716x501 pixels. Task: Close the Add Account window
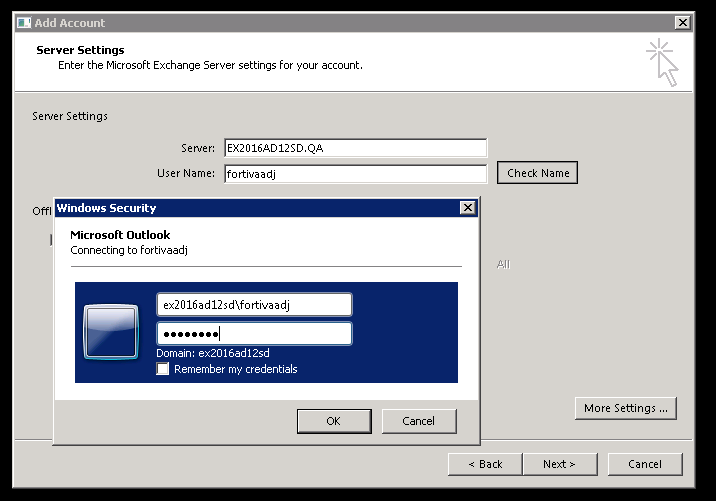pyautogui.click(x=683, y=23)
